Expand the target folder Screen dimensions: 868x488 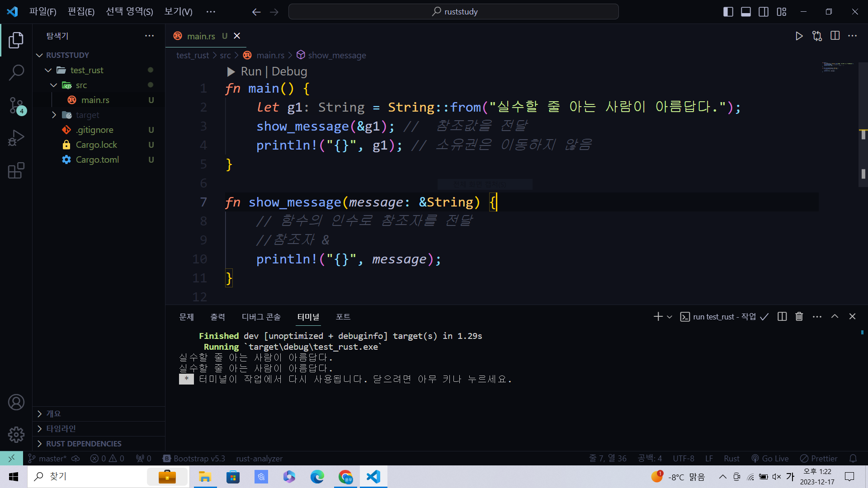(87, 115)
